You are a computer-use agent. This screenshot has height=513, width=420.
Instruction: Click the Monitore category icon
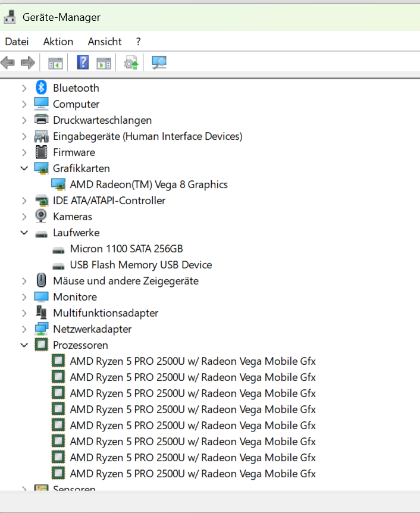[41, 297]
